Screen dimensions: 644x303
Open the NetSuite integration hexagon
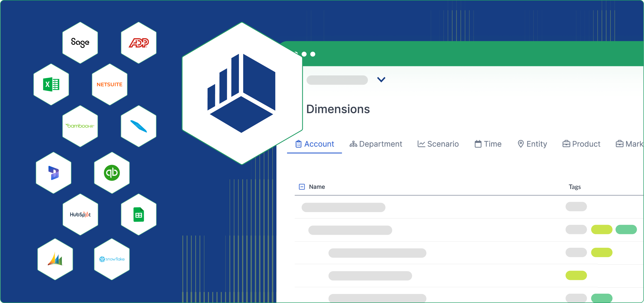[x=109, y=84]
